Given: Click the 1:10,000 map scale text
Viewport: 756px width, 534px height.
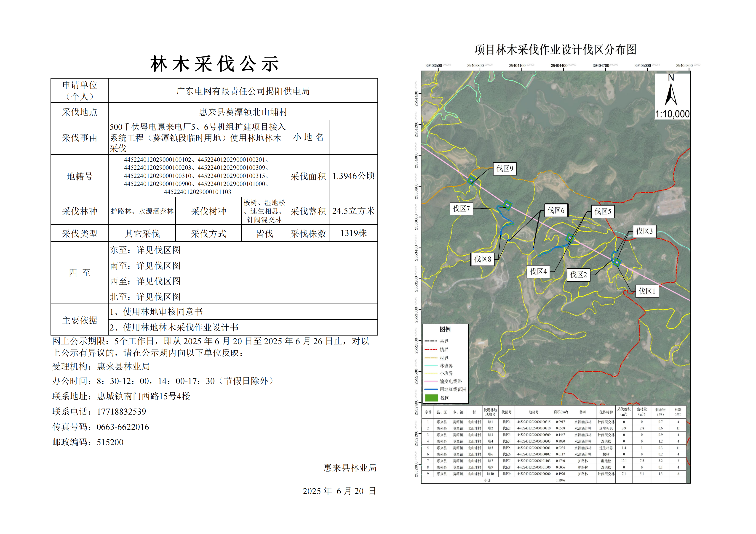Looking at the screenshot, I should coord(672,114).
